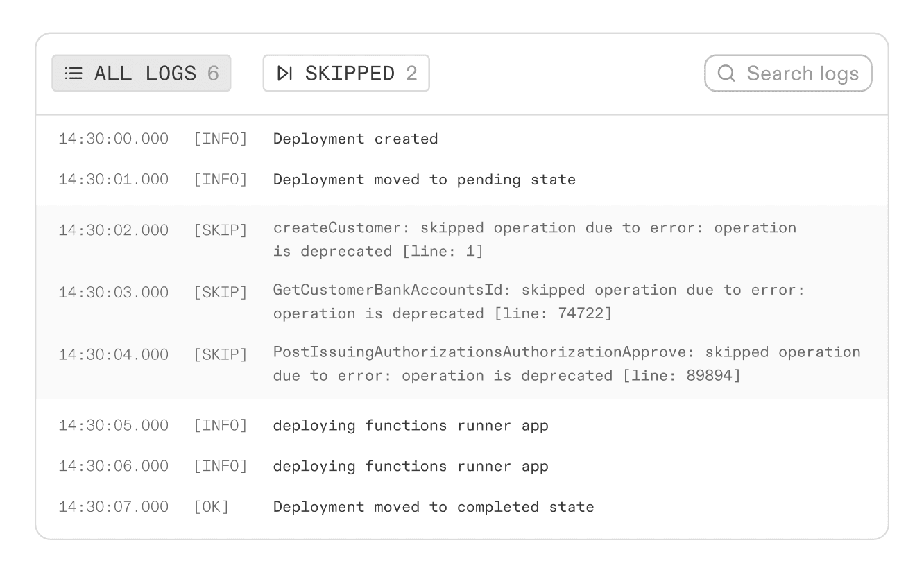This screenshot has height=570, width=924.
Task: Click the magnifying glass search icon
Action: (726, 73)
